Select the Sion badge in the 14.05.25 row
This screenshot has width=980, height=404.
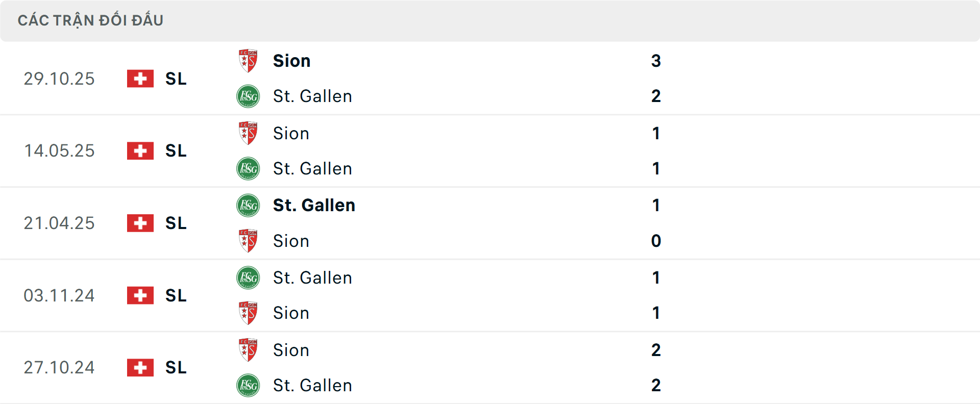pos(248,132)
